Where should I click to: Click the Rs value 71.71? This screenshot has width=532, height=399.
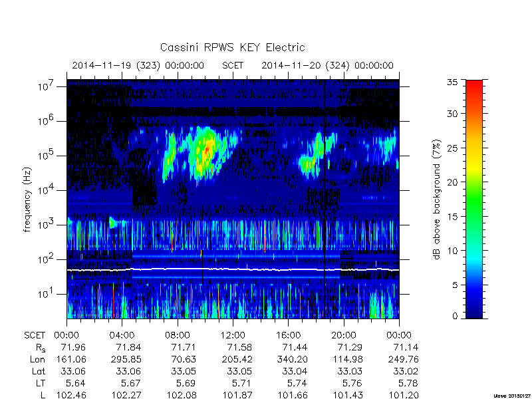pyautogui.click(x=184, y=347)
